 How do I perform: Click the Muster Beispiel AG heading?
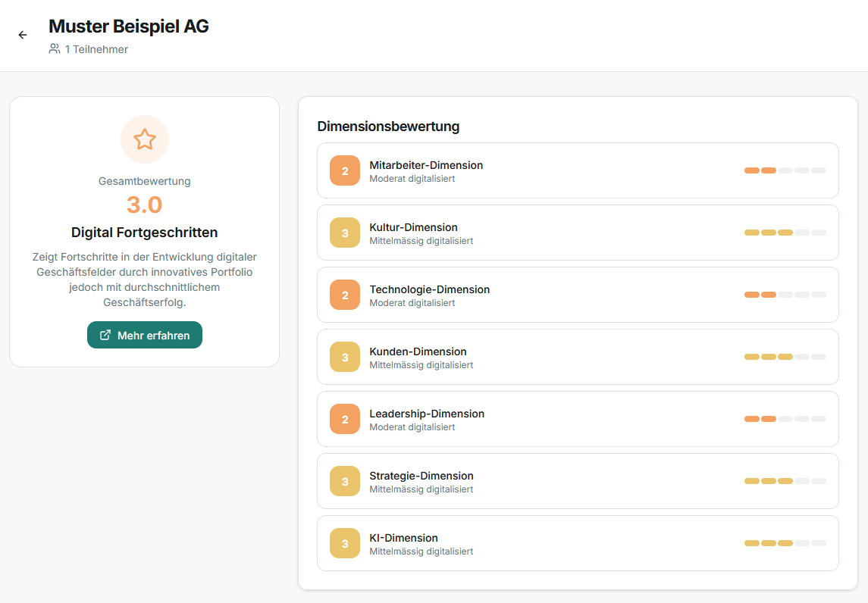(128, 26)
